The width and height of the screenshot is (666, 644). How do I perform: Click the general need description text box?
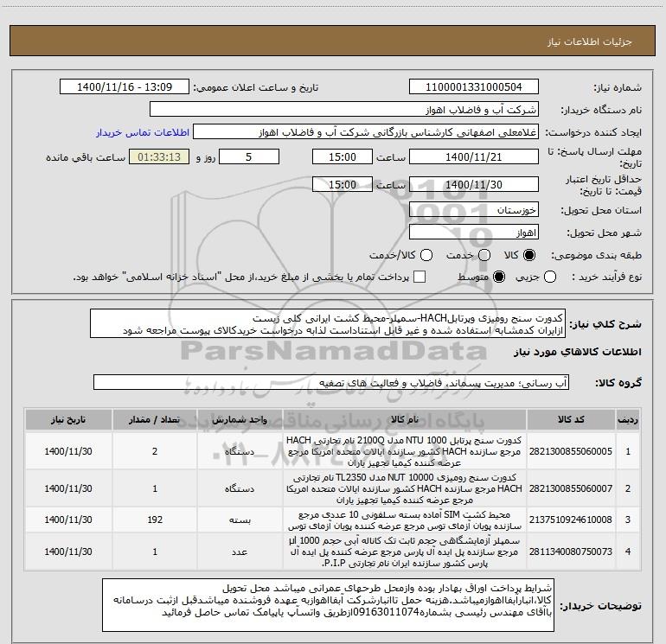click(328, 324)
